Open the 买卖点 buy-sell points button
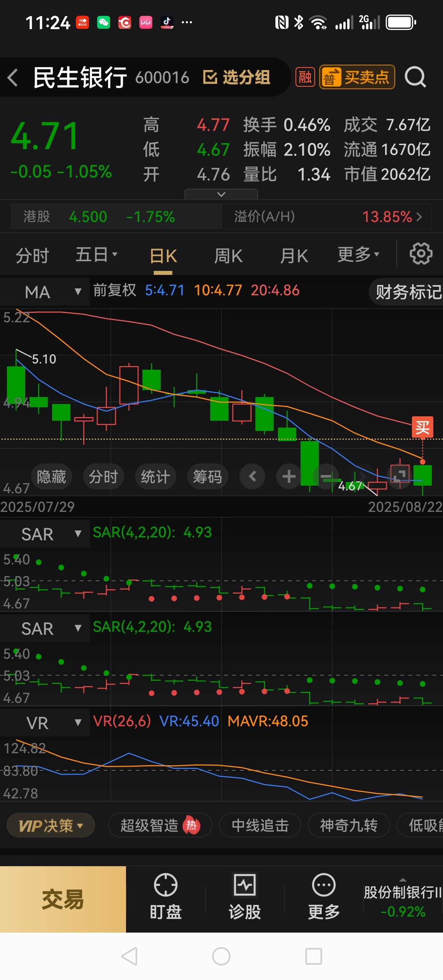The image size is (443, 980). click(x=357, y=77)
